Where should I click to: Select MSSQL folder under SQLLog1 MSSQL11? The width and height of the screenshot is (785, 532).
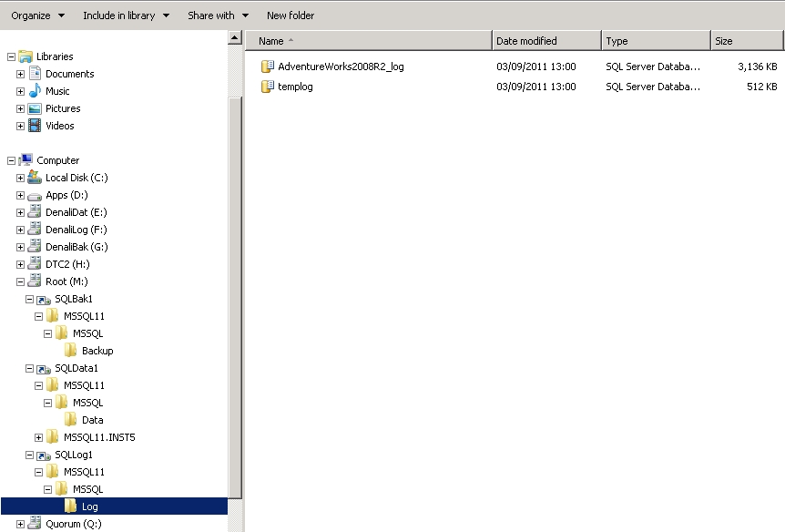click(88, 489)
